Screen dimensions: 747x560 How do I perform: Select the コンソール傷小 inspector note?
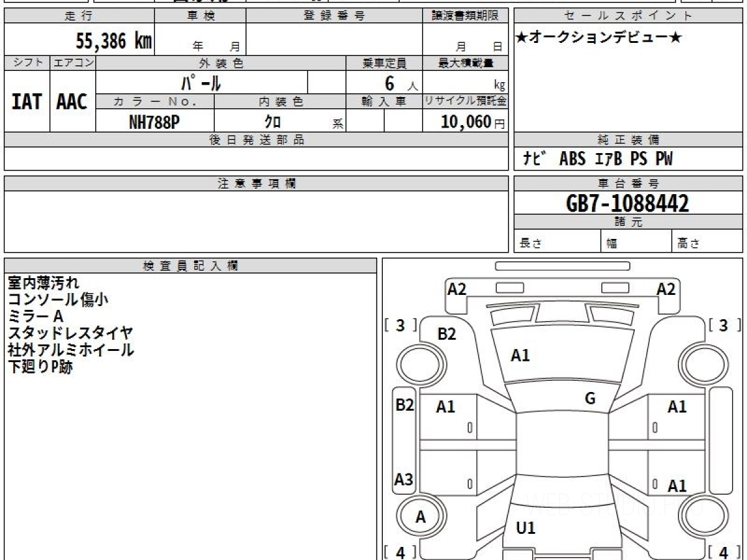click(x=58, y=300)
